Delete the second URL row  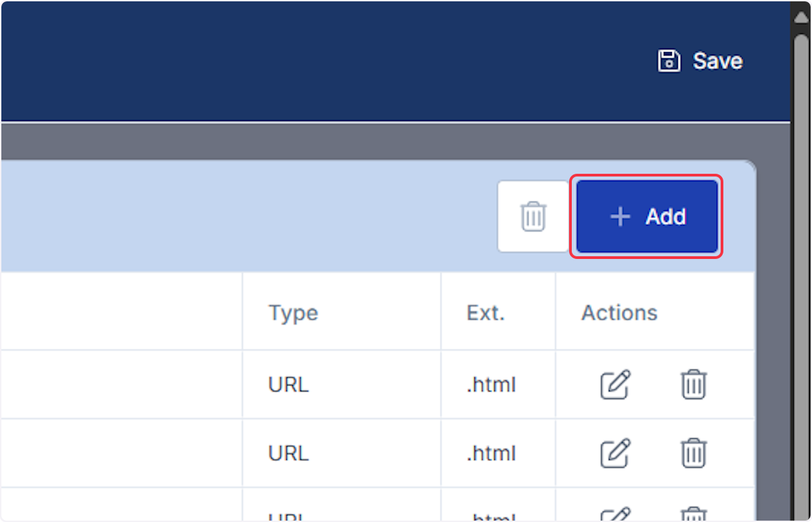coord(694,452)
